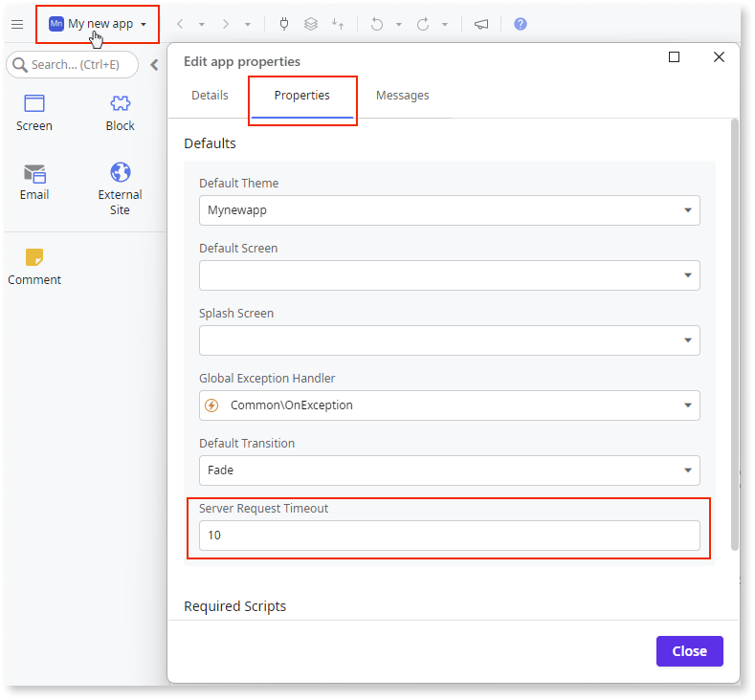The width and height of the screenshot is (755, 700).
Task: Click the megaphone announcements icon
Action: (x=480, y=24)
